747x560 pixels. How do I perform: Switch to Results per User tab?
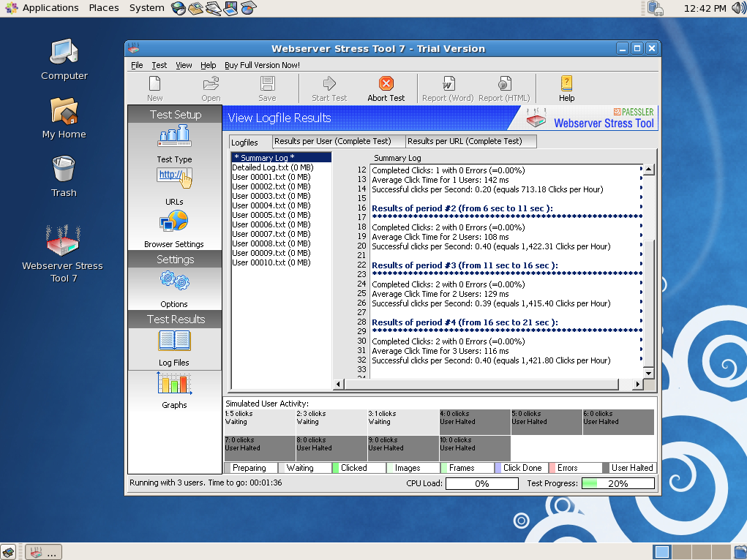click(332, 141)
